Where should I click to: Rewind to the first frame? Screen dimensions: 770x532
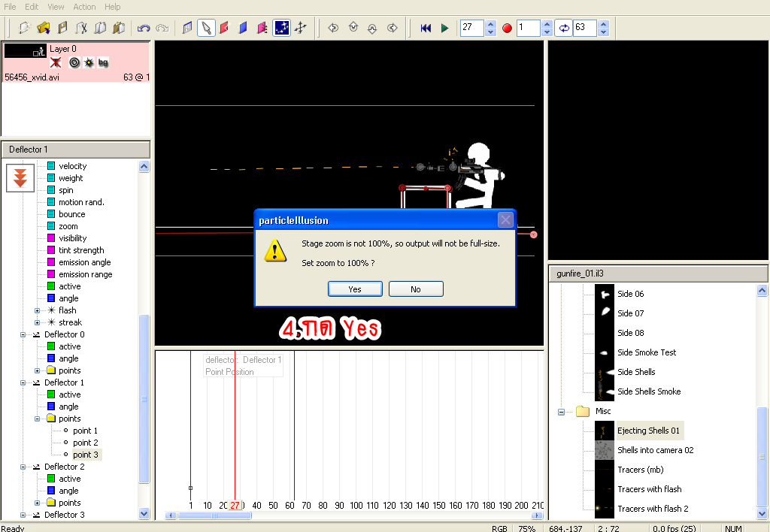coord(426,28)
